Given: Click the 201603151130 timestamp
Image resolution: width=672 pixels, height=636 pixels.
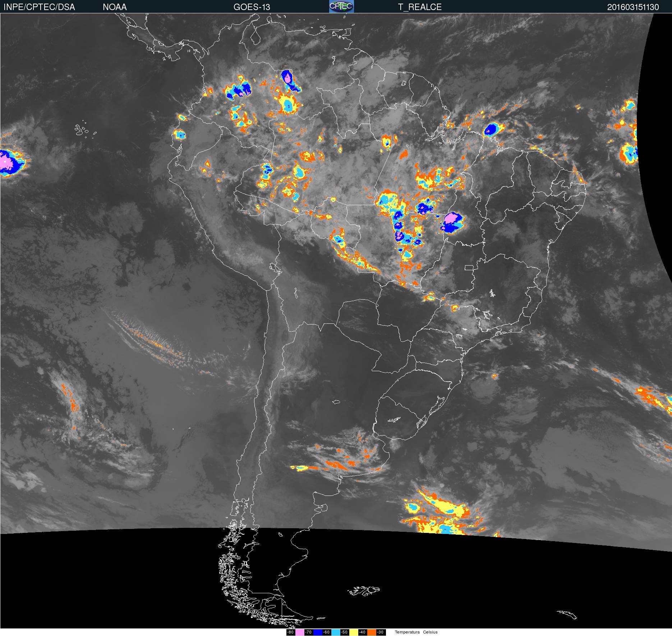Looking at the screenshot, I should click(x=633, y=7).
